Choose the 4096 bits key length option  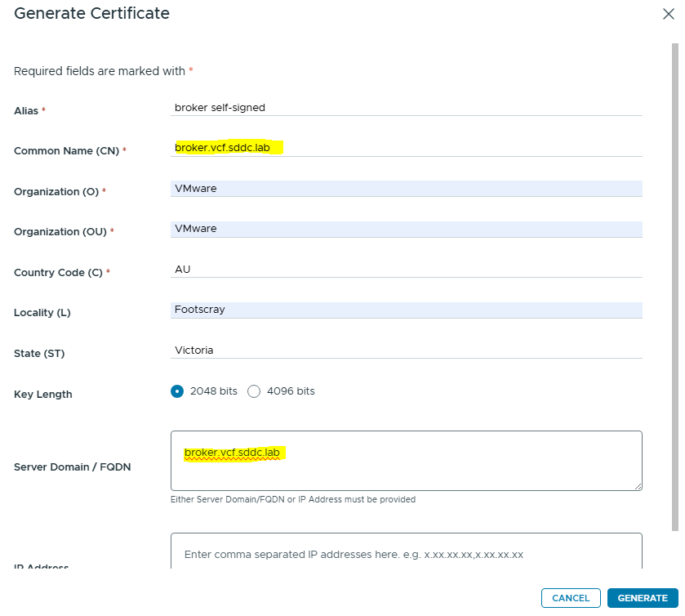254,391
